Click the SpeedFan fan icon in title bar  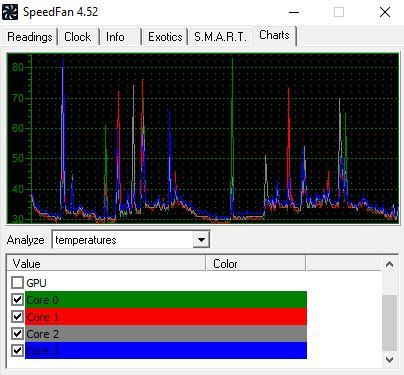point(10,12)
